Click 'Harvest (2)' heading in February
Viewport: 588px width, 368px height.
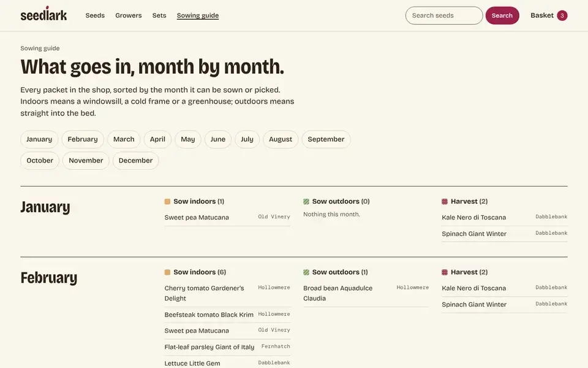point(469,272)
